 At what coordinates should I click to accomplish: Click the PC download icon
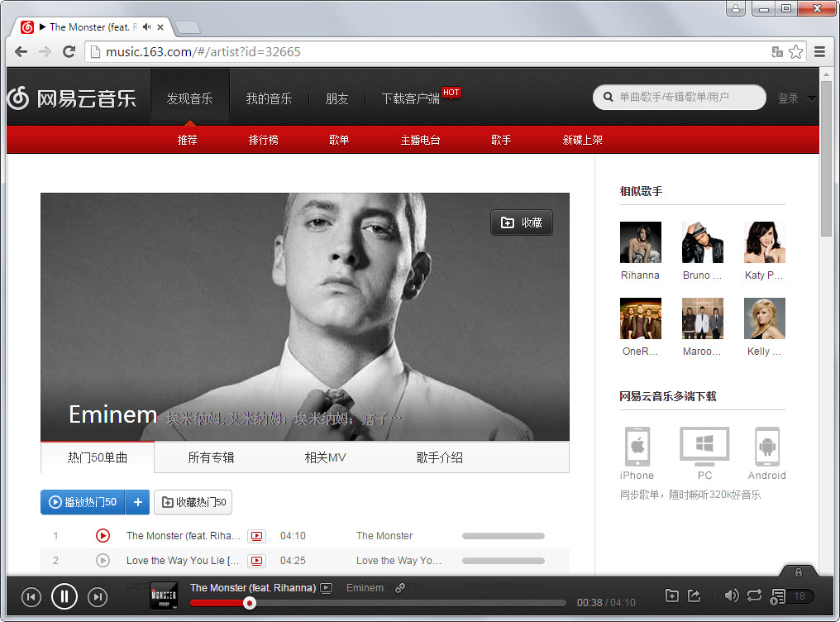tap(704, 446)
